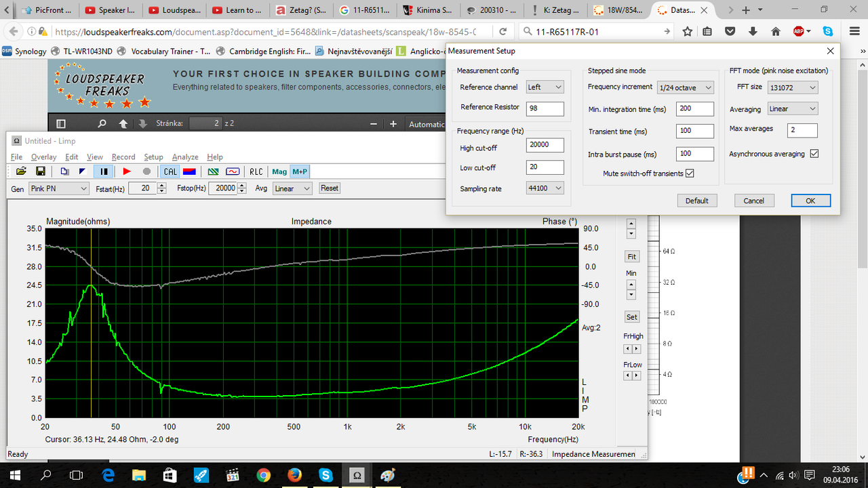Click FrHigh right arrow button
This screenshot has height=488, width=868.
(x=635, y=348)
